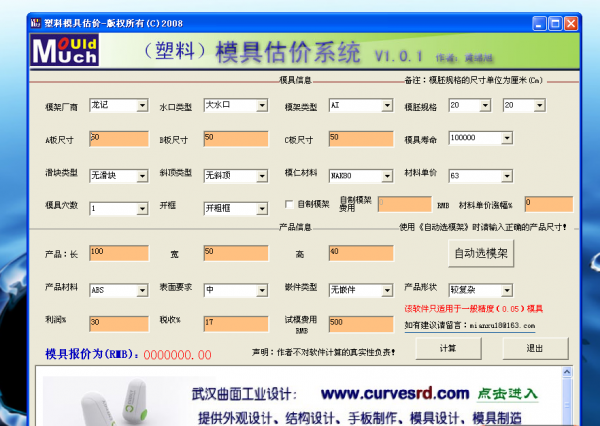Click the B板尺寸 input field

click(236, 139)
